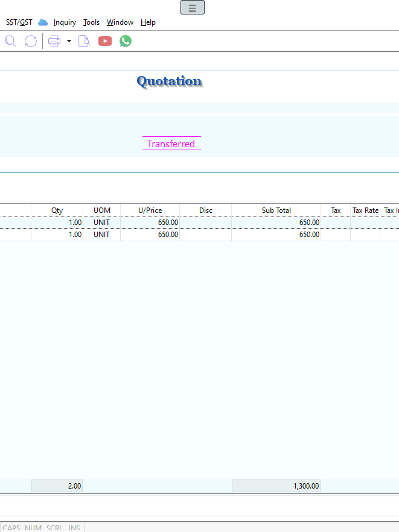Click the WhatsApp icon
Image resolution: width=399 pixels, height=532 pixels.
126,41
